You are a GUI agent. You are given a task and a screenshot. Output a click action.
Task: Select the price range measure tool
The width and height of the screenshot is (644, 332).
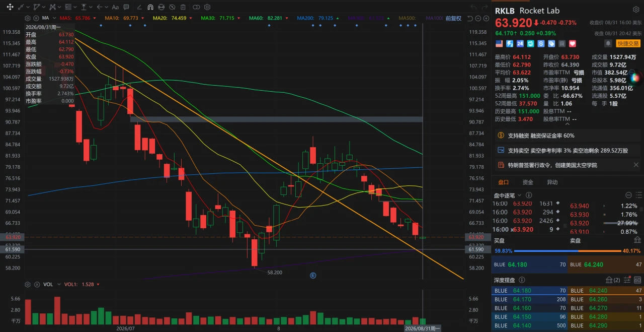pyautogui.click(x=84, y=7)
